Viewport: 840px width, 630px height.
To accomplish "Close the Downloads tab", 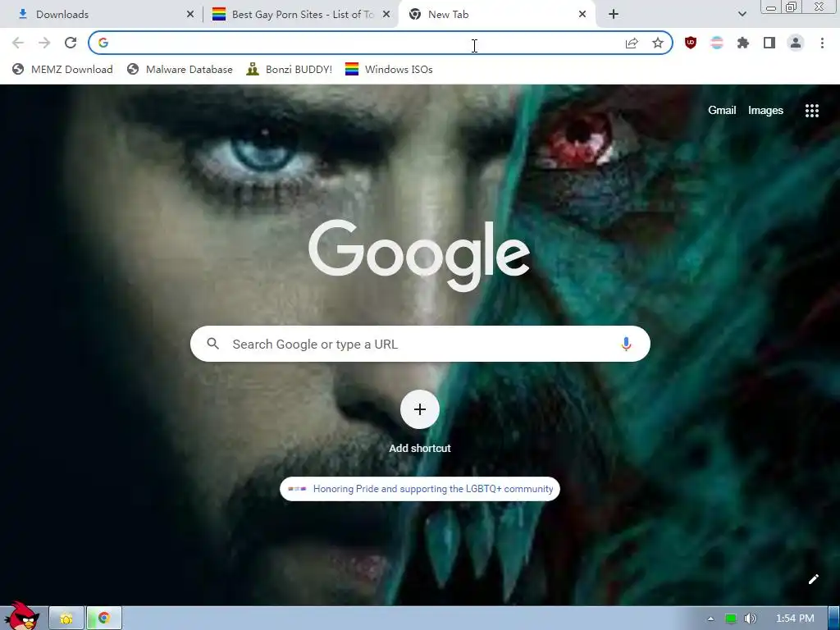I will pyautogui.click(x=190, y=15).
